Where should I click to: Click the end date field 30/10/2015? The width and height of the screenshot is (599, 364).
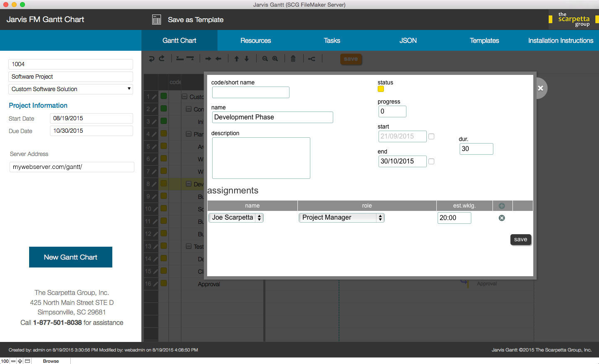(x=403, y=161)
